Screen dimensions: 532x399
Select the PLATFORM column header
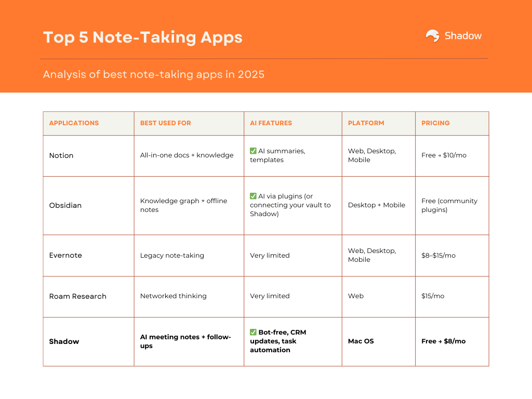point(366,123)
